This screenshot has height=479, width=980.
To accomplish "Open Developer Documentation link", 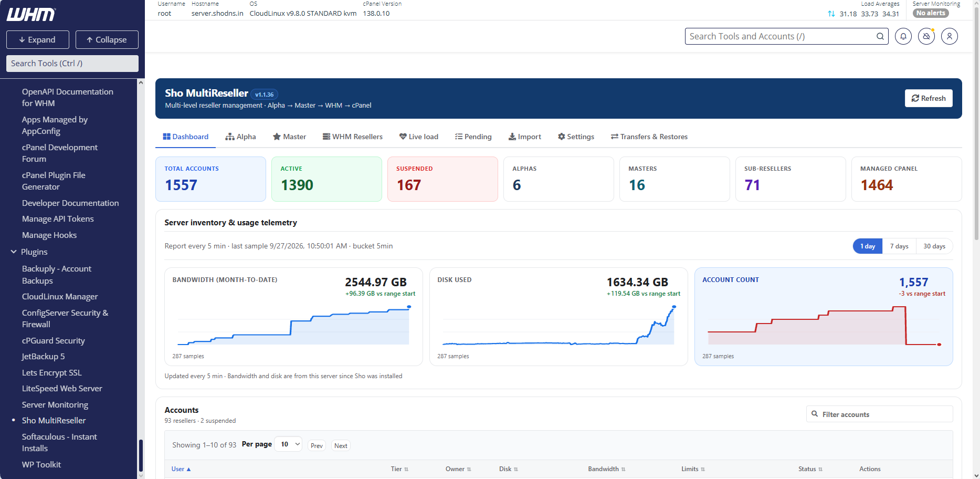I will pyautogui.click(x=70, y=203).
